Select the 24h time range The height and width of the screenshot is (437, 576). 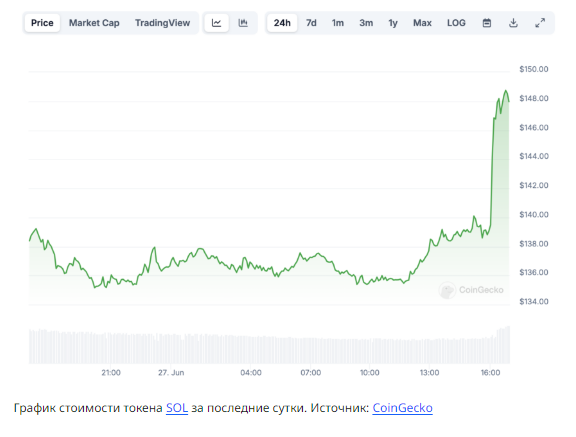click(282, 23)
